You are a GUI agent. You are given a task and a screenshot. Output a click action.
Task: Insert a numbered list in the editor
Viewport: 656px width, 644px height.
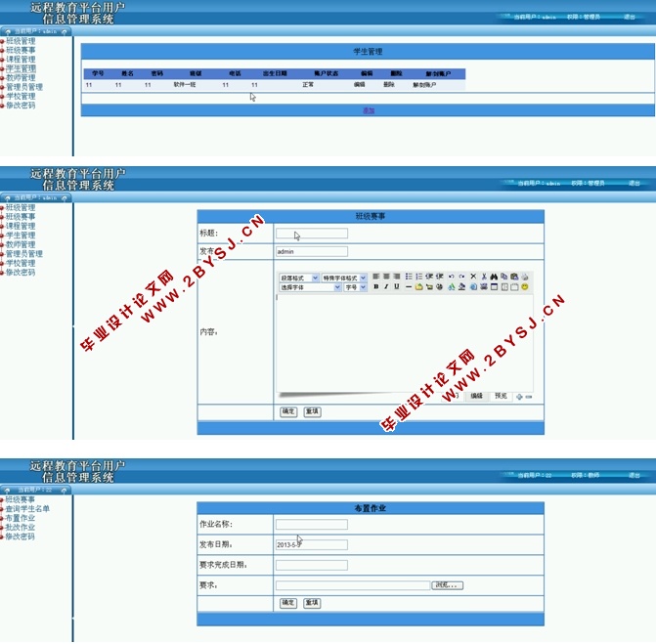pyautogui.click(x=418, y=277)
